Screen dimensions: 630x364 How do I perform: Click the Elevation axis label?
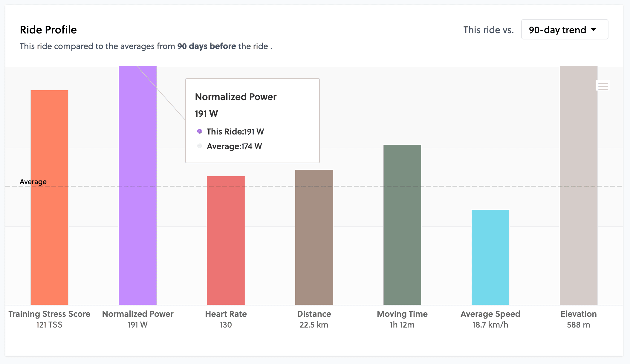tap(578, 314)
